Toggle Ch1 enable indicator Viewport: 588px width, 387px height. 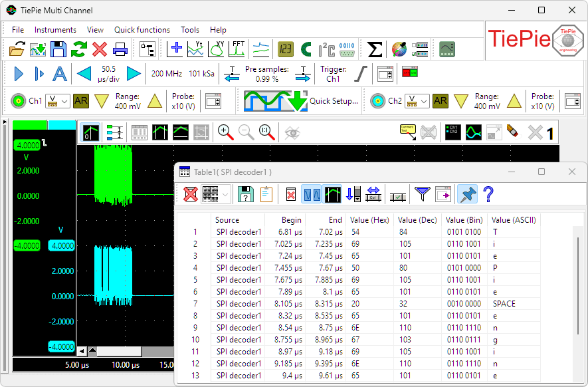18,101
